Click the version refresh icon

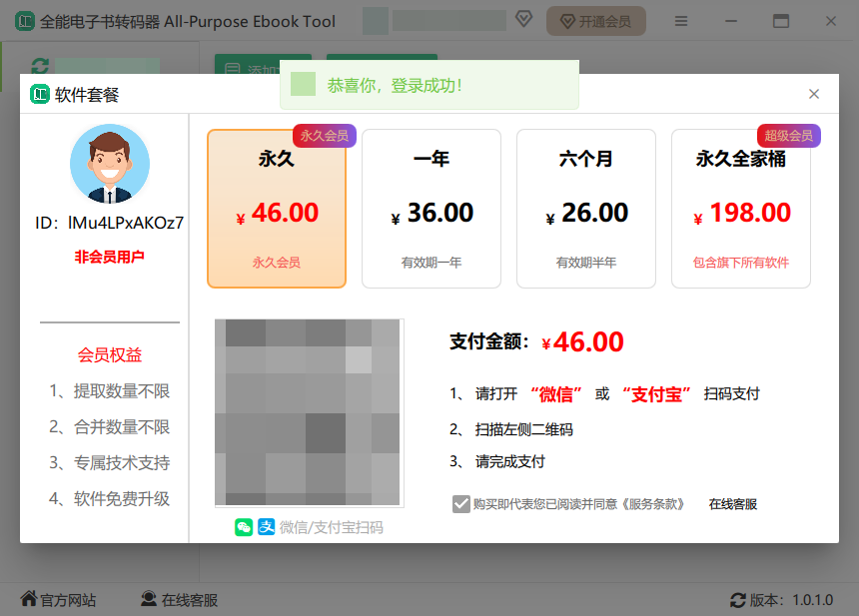click(738, 600)
